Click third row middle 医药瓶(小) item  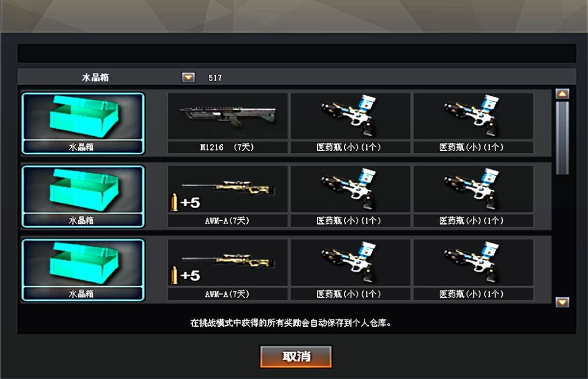click(x=350, y=270)
